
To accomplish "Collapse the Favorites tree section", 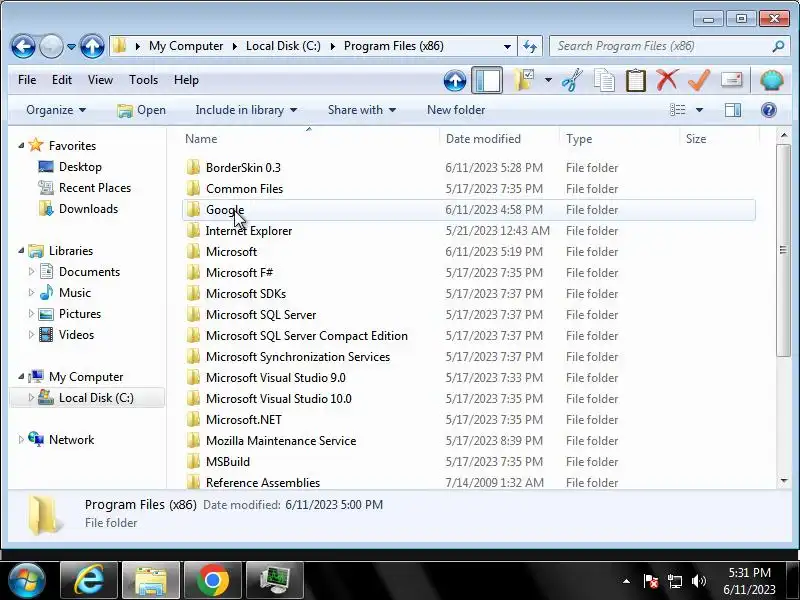I will coord(21,146).
